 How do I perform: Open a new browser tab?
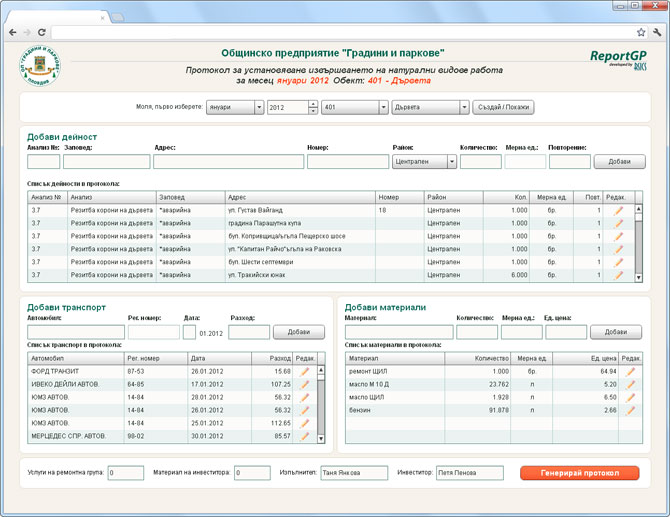tap(118, 18)
